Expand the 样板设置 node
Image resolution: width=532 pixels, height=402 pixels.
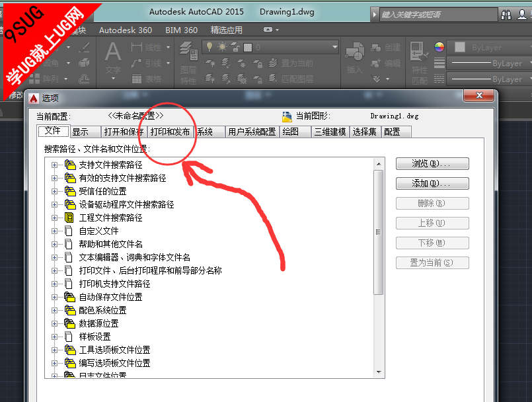pos(54,337)
